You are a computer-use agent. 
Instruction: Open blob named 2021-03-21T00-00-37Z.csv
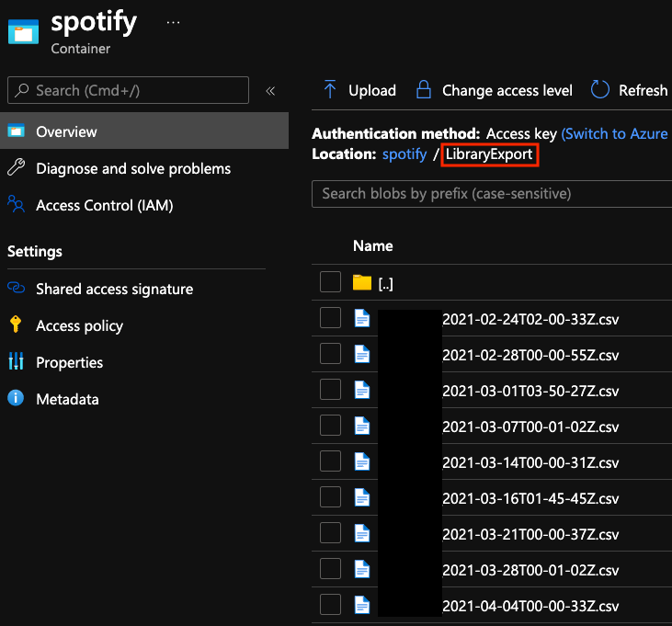[x=530, y=535]
